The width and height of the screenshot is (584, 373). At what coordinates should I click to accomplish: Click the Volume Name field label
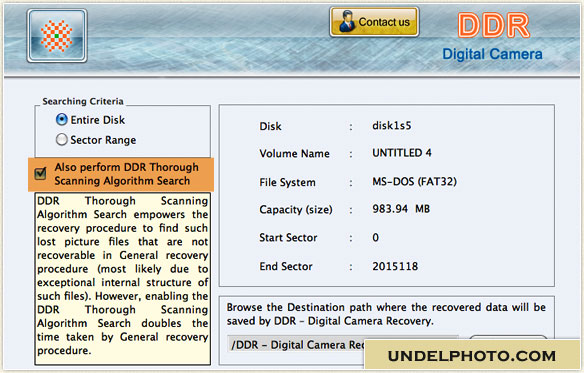point(294,154)
